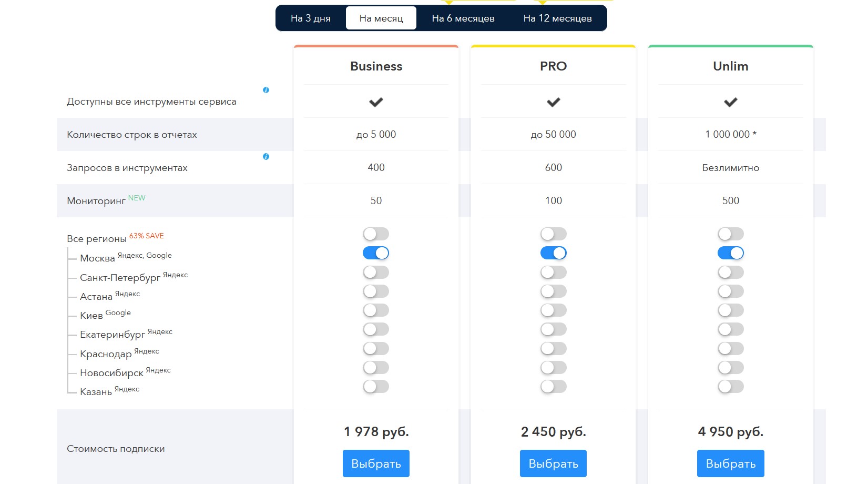The image size is (868, 484).
Task: Enable Киев toggle in Business column
Action: pos(376,310)
